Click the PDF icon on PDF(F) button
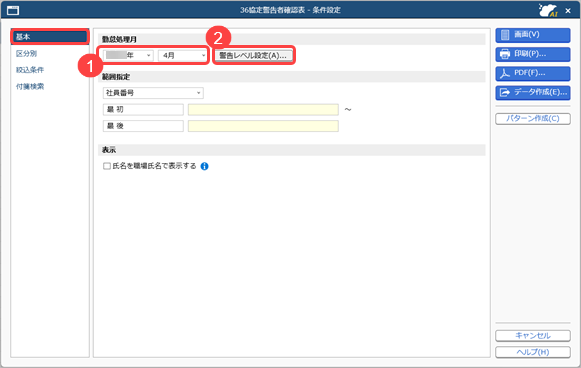This screenshot has width=581, height=368. tap(505, 73)
